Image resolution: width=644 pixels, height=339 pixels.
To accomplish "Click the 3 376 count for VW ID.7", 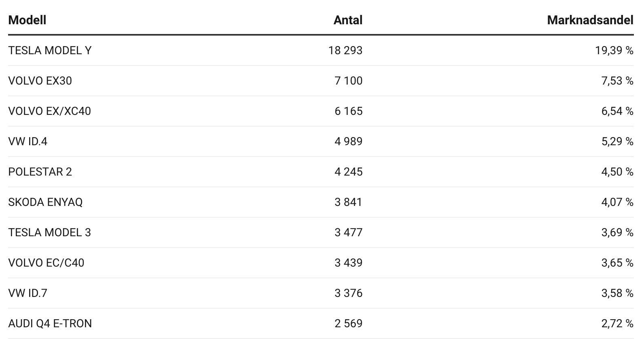I will 348,293.
